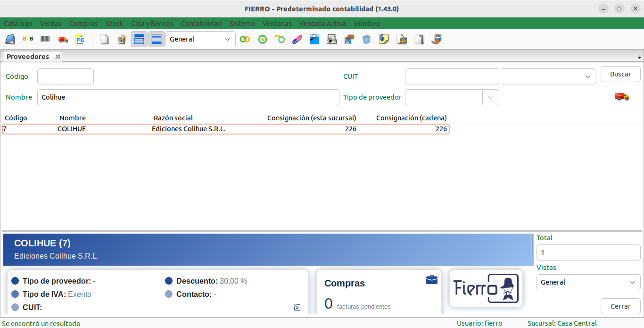Open the FC invoice toolbar icon
Viewport: 644px width, 328px height.
80,39
